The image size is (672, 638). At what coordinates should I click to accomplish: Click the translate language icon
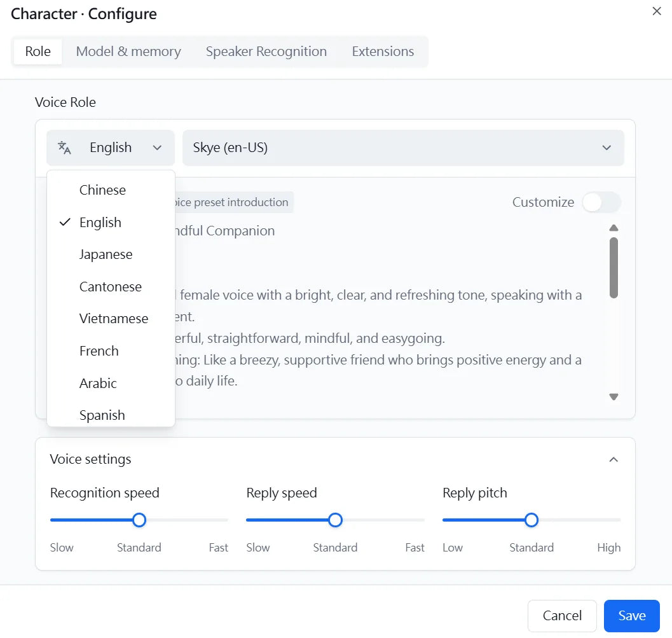(x=64, y=148)
